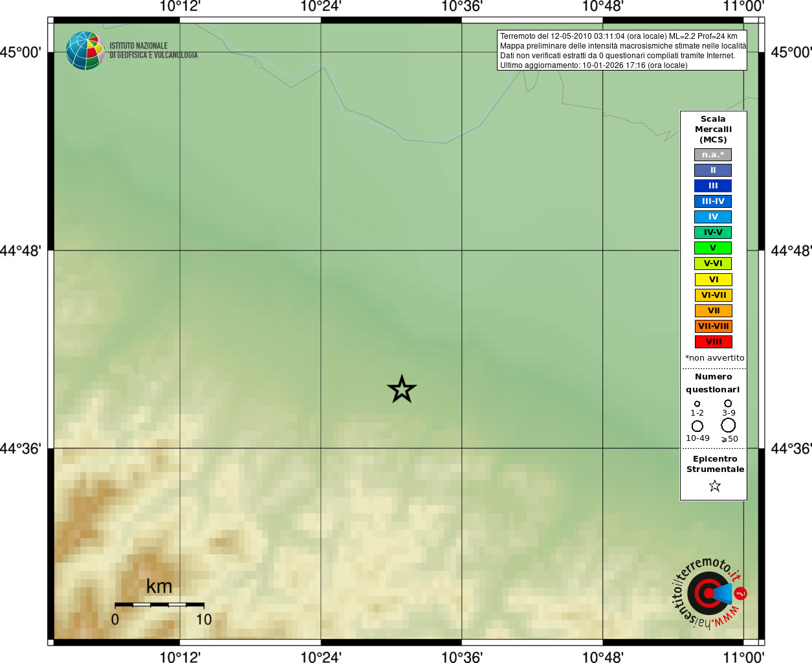Click the '*non avvertito' legend note
Viewport: 812px width, 663px height.
(714, 358)
